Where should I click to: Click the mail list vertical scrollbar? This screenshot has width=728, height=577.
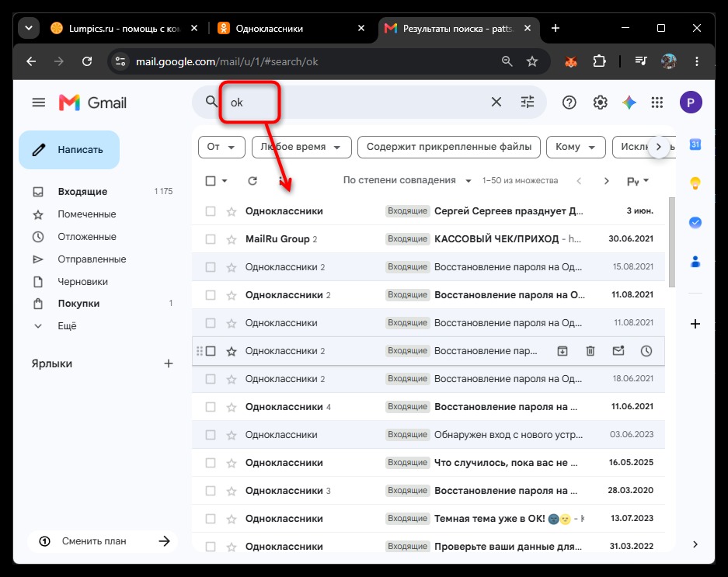click(671, 242)
